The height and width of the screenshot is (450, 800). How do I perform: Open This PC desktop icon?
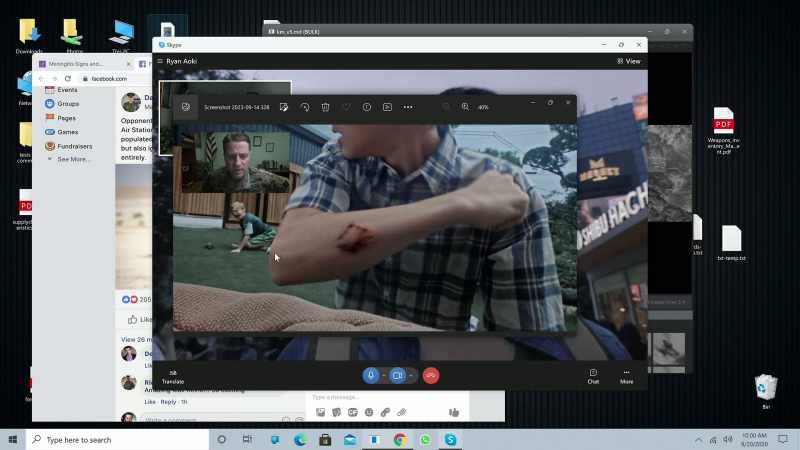coord(121,36)
